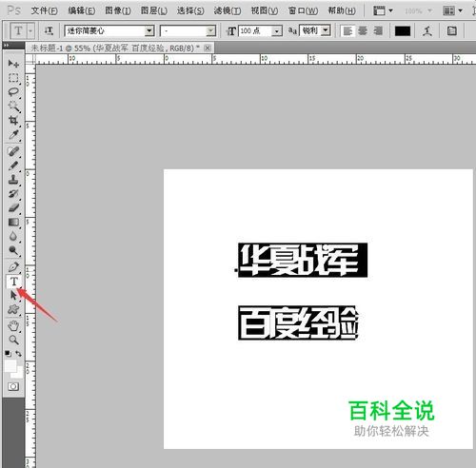Viewport: 476px width, 468px height.
Task: Open the tool preset picker dropdown
Action: [x=30, y=31]
